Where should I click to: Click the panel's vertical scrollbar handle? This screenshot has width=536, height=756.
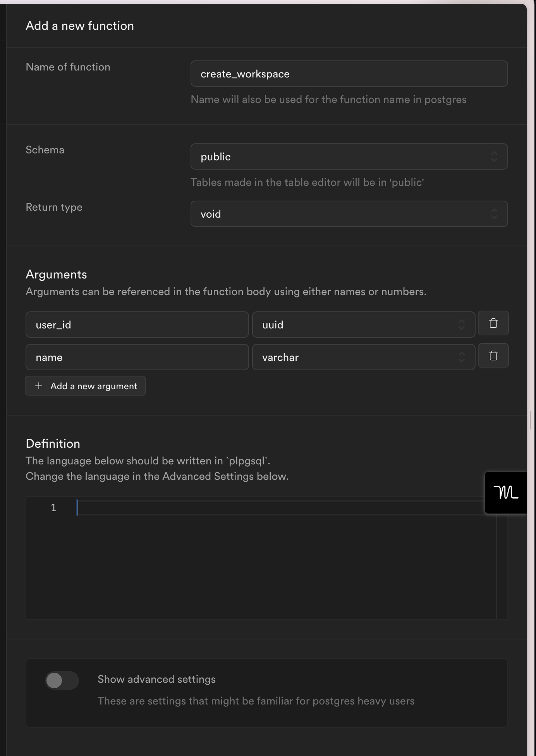(531, 420)
